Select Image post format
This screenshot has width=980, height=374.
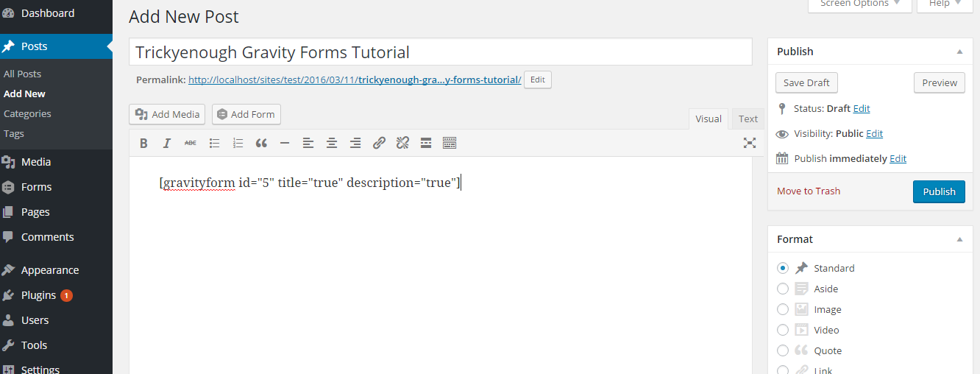click(783, 309)
